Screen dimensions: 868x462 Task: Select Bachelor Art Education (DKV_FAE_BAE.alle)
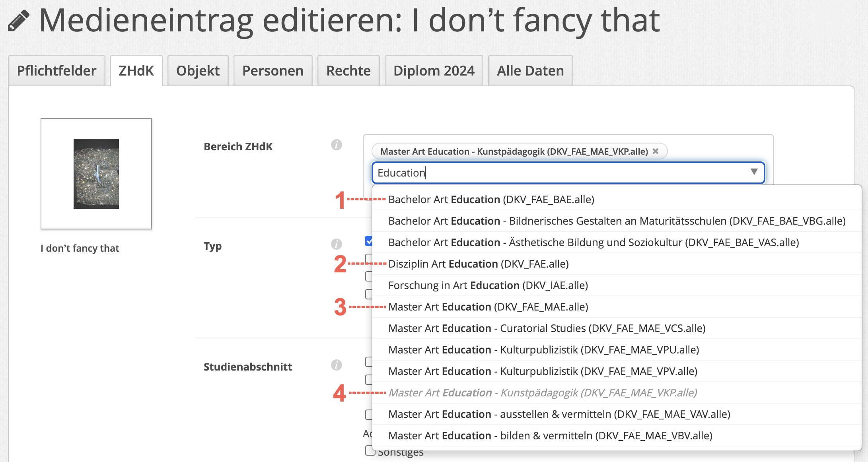pyautogui.click(x=491, y=200)
